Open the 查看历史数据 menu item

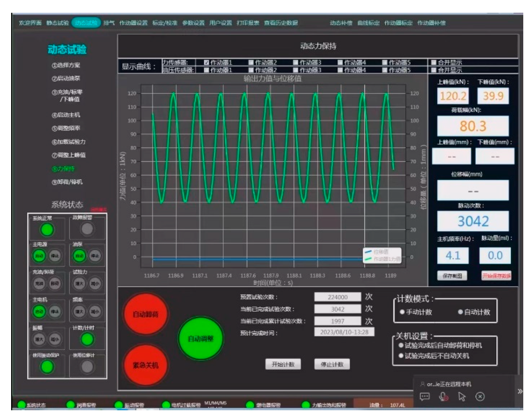tap(281, 23)
